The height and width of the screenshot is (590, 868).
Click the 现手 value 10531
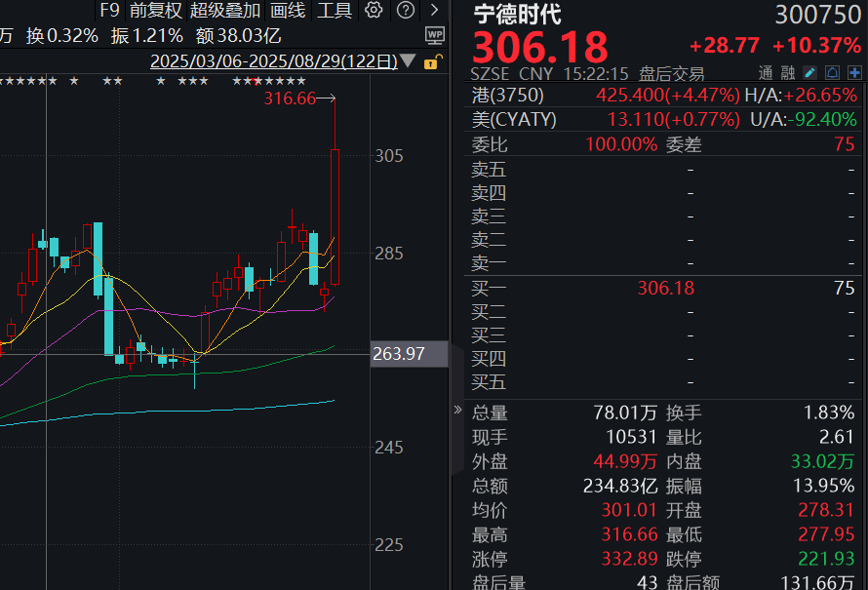tap(632, 437)
